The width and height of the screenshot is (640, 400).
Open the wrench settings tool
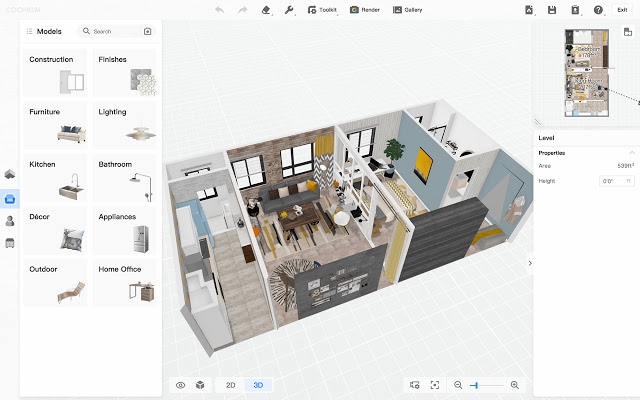click(x=289, y=9)
